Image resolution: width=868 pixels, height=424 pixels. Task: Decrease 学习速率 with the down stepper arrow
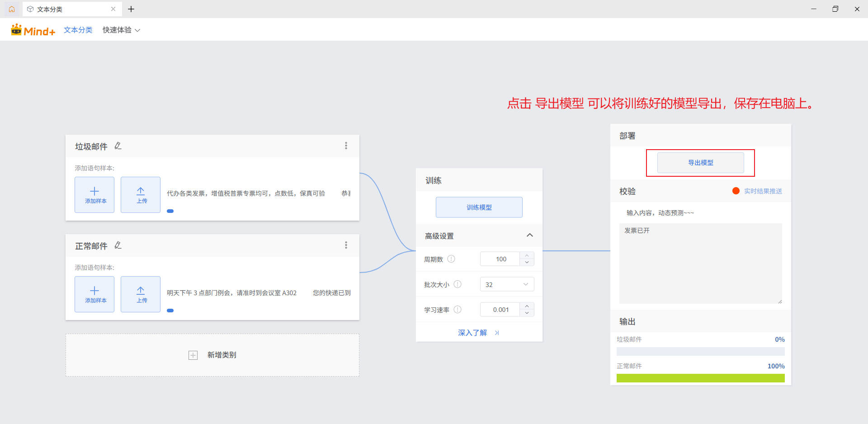tap(527, 313)
